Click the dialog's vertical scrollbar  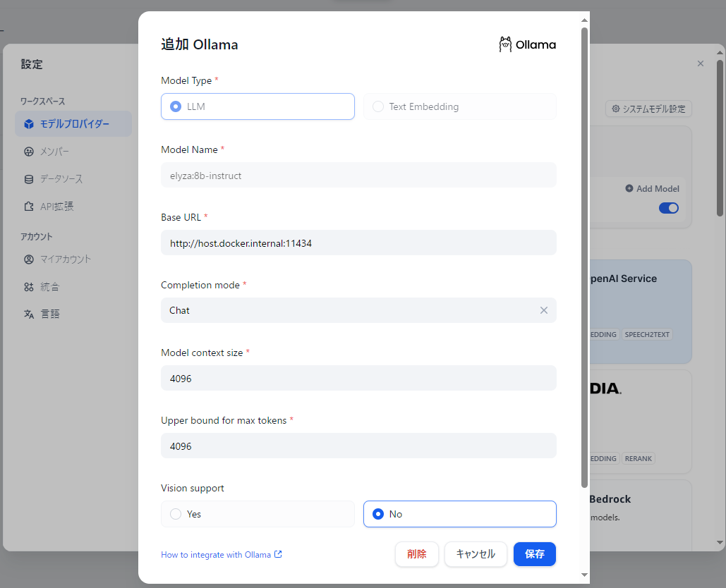tap(584, 254)
